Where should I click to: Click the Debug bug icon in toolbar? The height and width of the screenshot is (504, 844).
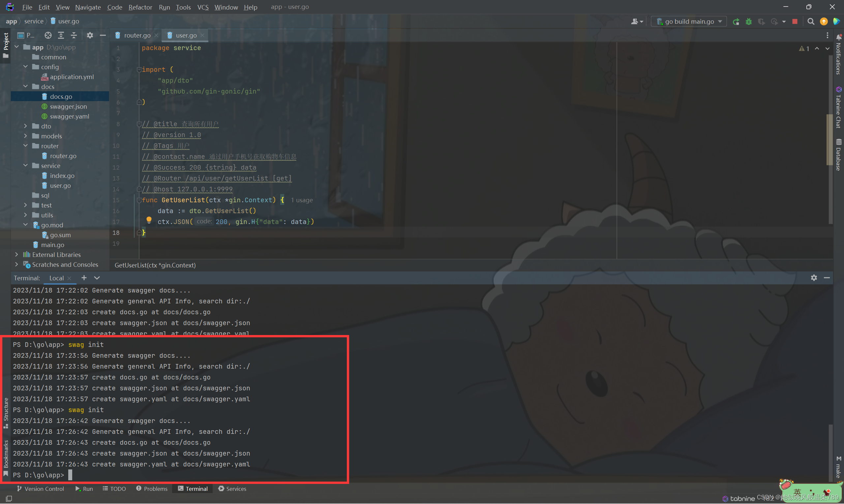coord(748,22)
